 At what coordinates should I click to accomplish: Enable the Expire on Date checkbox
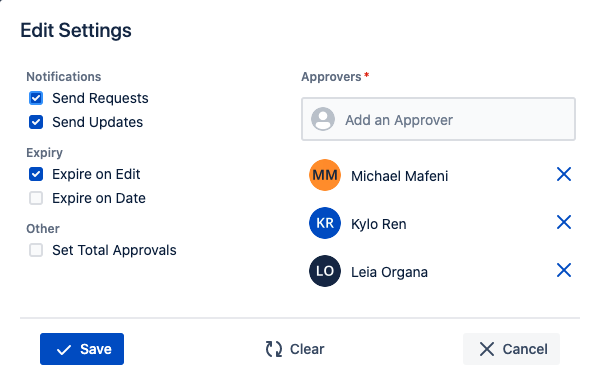[x=36, y=198]
